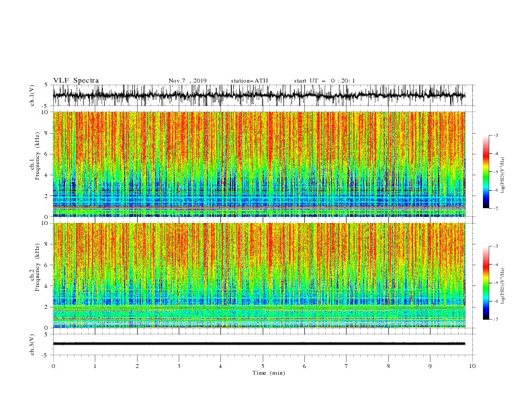Viewport: 532px width, 411px height.
Task: Click the ch.2 frequency tick label "10"
Action: pyautogui.click(x=45, y=224)
